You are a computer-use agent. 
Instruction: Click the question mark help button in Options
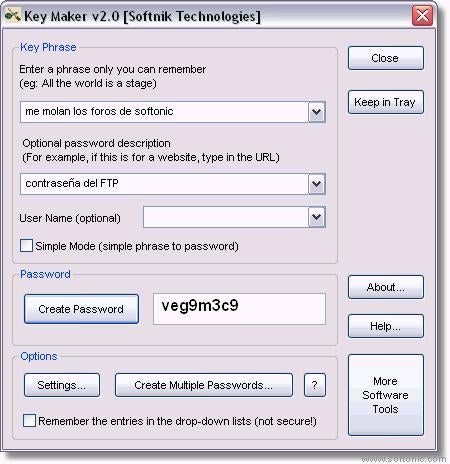pos(314,385)
